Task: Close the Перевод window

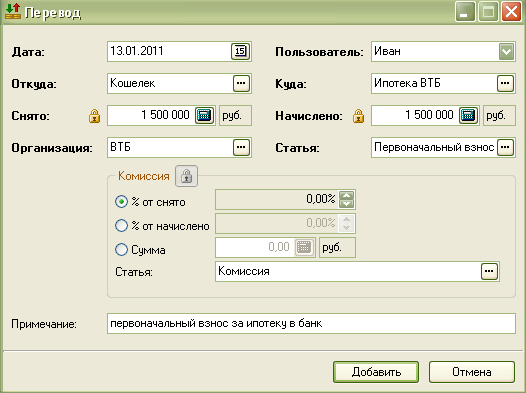Action: pyautogui.click(x=511, y=12)
